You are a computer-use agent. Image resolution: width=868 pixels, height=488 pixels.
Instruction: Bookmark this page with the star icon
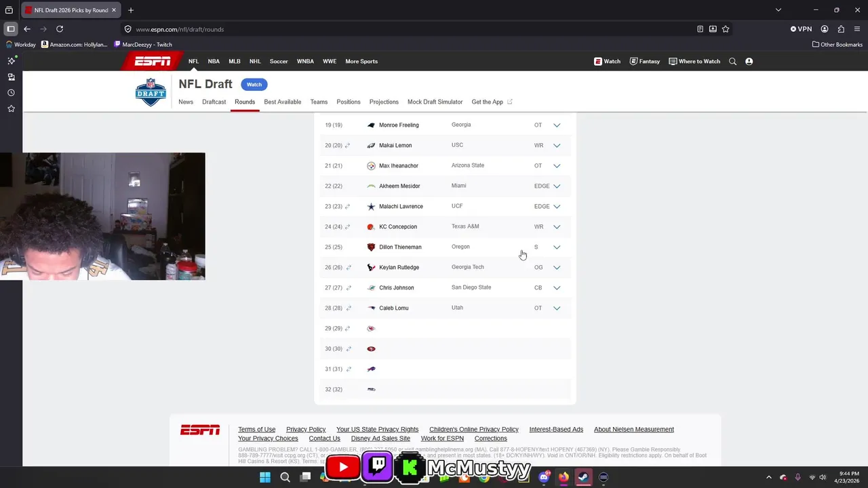pos(726,29)
